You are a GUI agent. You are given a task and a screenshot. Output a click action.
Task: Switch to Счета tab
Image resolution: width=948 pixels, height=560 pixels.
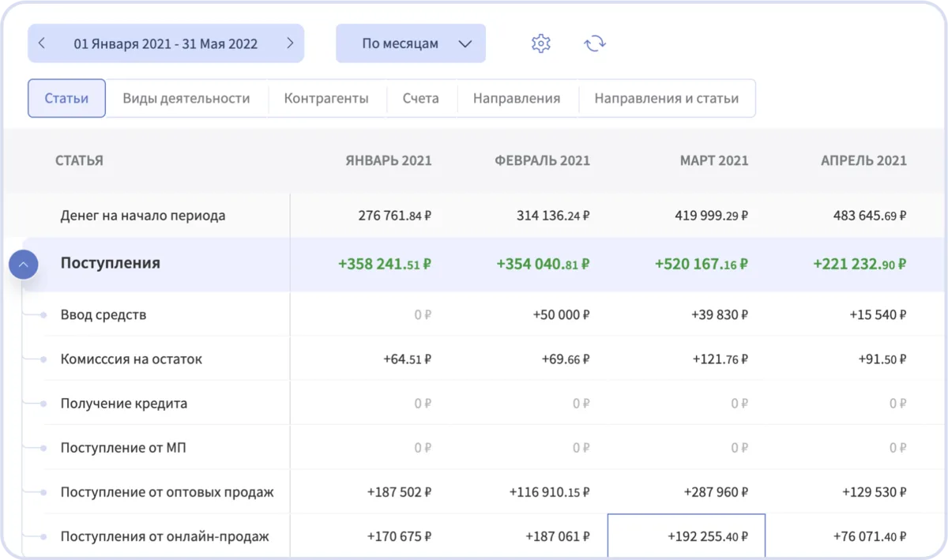coord(420,99)
